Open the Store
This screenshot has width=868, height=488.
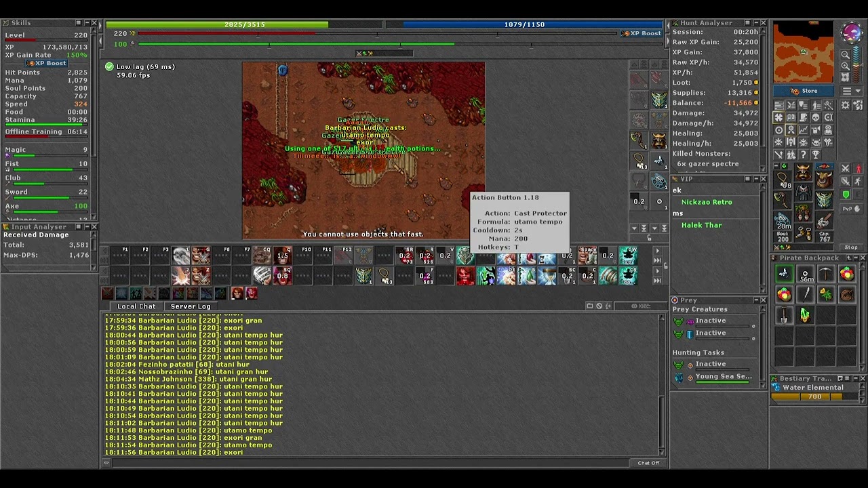[x=804, y=91]
